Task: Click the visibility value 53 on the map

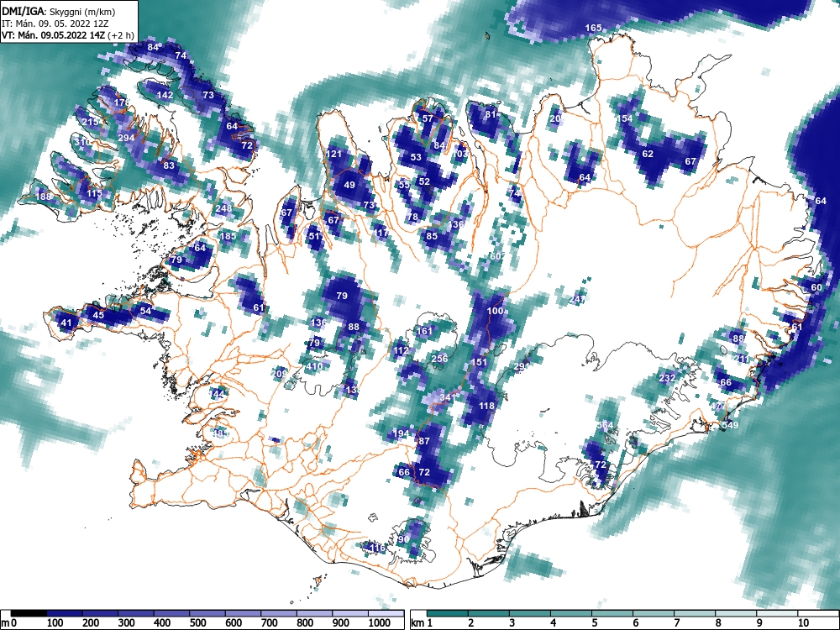Action: coord(416,157)
